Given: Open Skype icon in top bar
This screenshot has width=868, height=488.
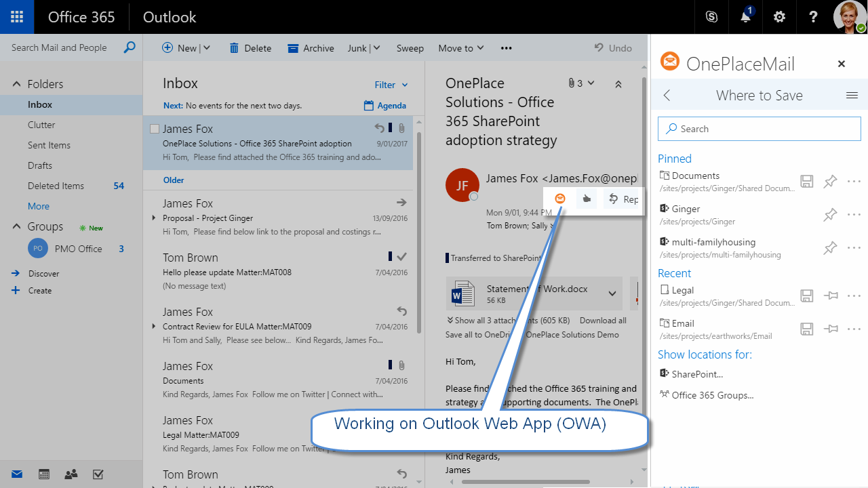Looking at the screenshot, I should pos(711,17).
